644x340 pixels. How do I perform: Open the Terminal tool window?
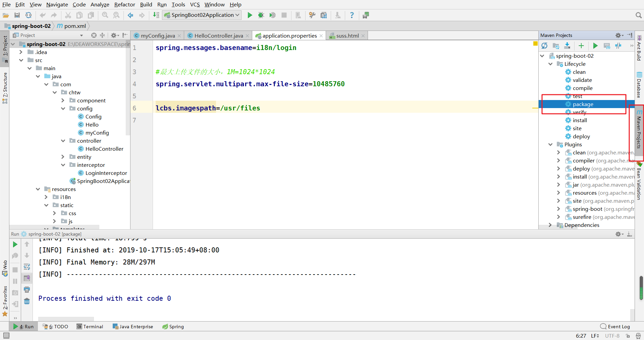pyautogui.click(x=90, y=326)
